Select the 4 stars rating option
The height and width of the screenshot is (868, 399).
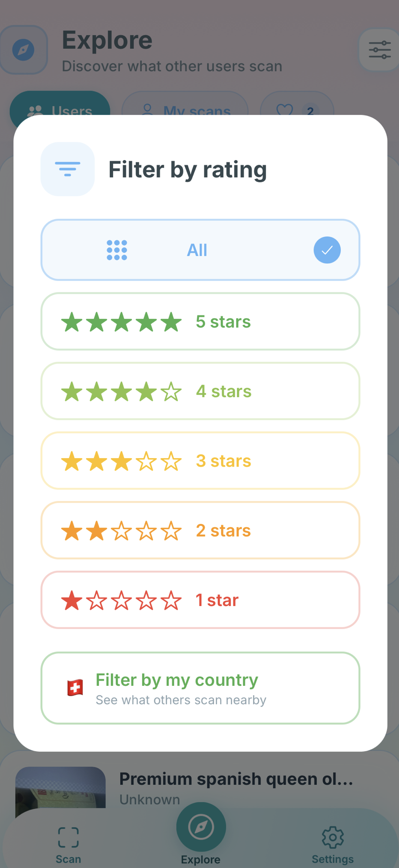coord(200,391)
